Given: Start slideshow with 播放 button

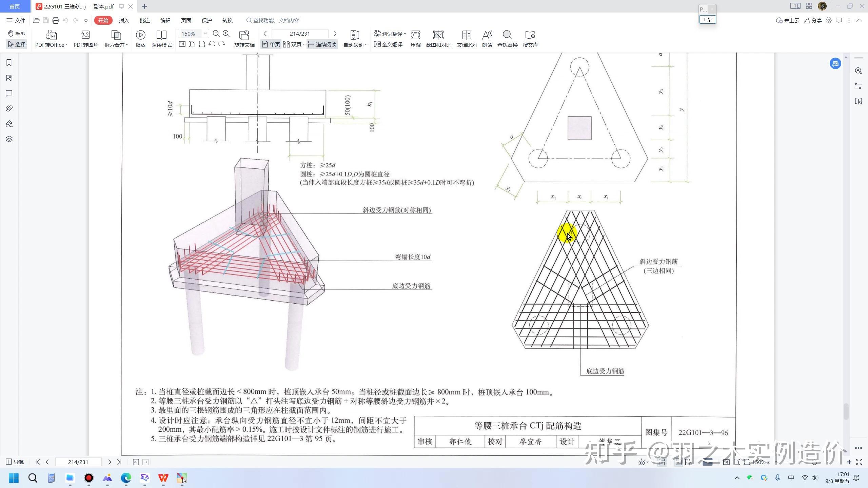Looking at the screenshot, I should [x=140, y=39].
